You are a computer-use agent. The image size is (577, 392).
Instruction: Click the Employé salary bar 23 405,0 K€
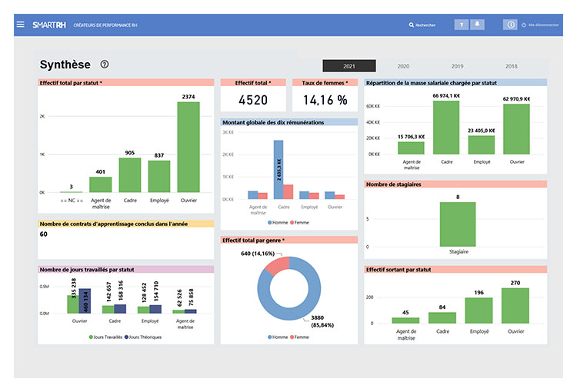pos(482,145)
